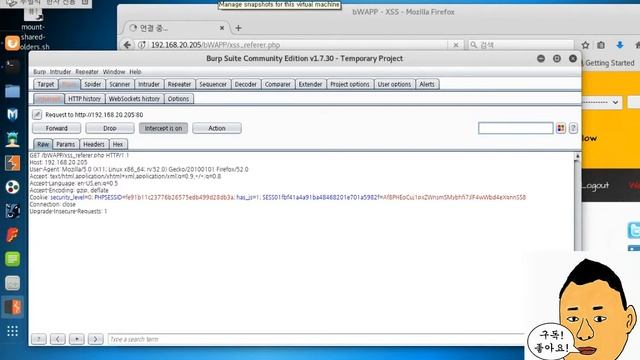
Task: Click the highlight color picker icon
Action: [561, 128]
